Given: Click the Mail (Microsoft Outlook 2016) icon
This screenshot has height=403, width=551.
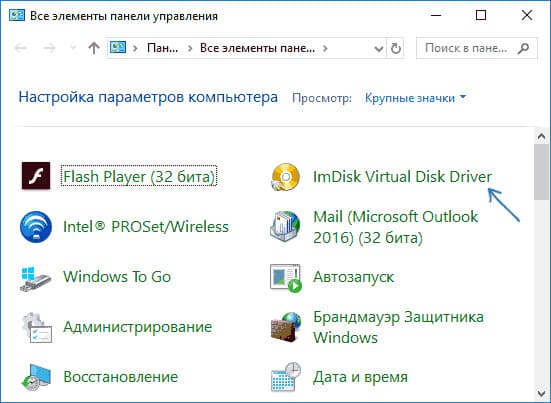Looking at the screenshot, I should tap(285, 227).
